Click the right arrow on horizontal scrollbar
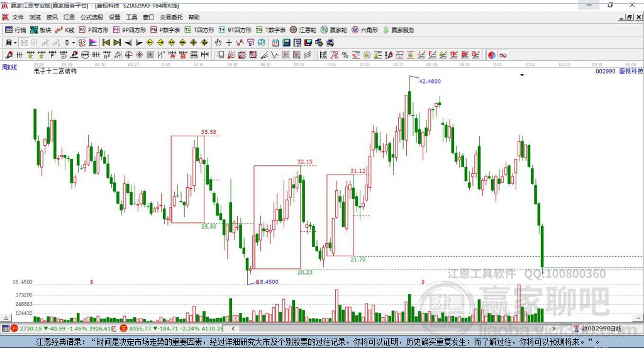The image size is (644, 348). [x=553, y=329]
